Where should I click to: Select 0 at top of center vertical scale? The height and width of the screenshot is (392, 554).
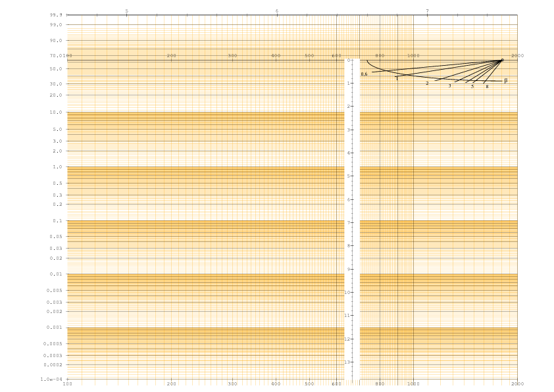click(x=350, y=61)
